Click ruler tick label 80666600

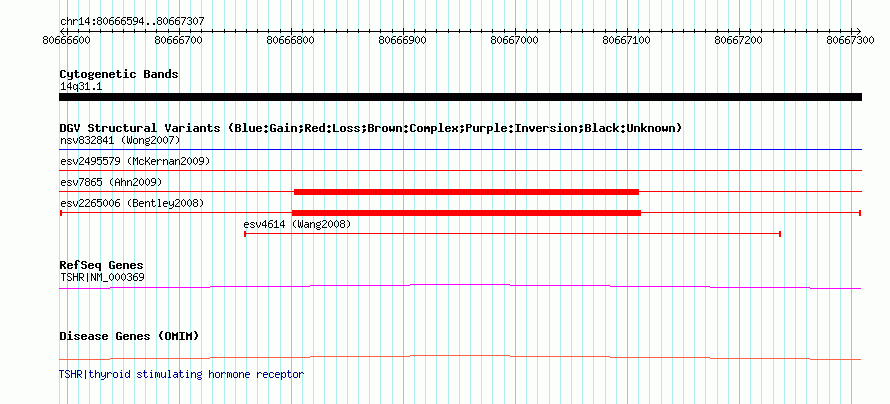point(67,40)
